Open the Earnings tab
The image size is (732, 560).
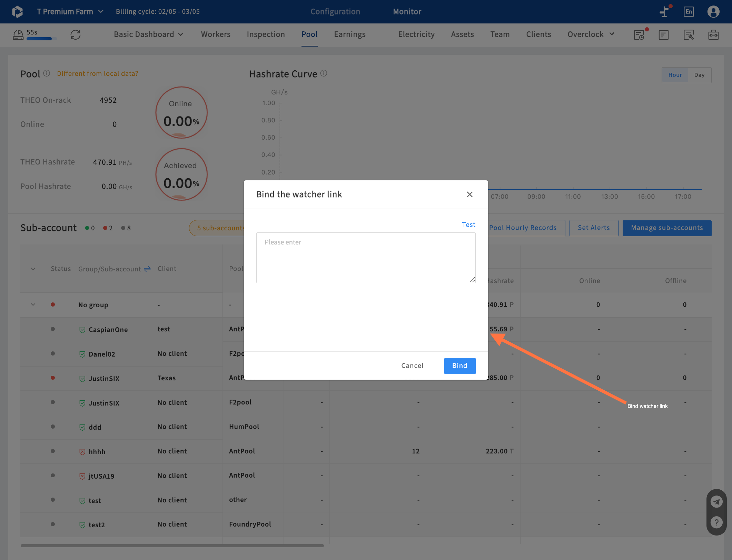click(349, 34)
